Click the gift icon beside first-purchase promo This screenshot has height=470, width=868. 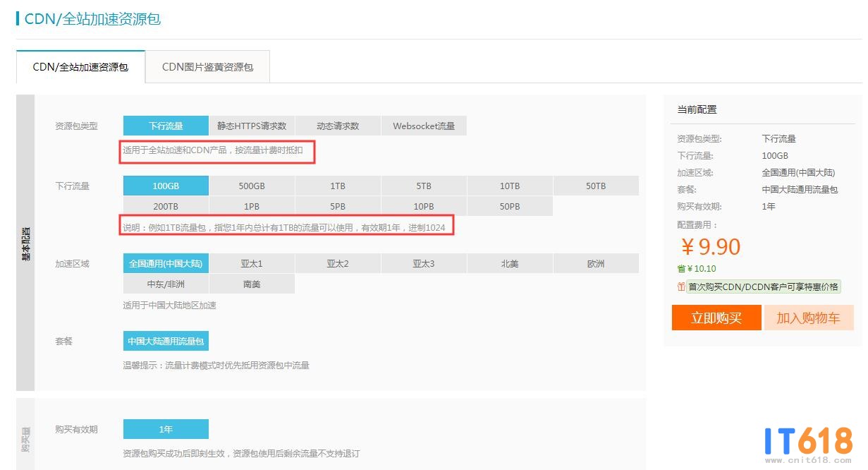[x=681, y=287]
